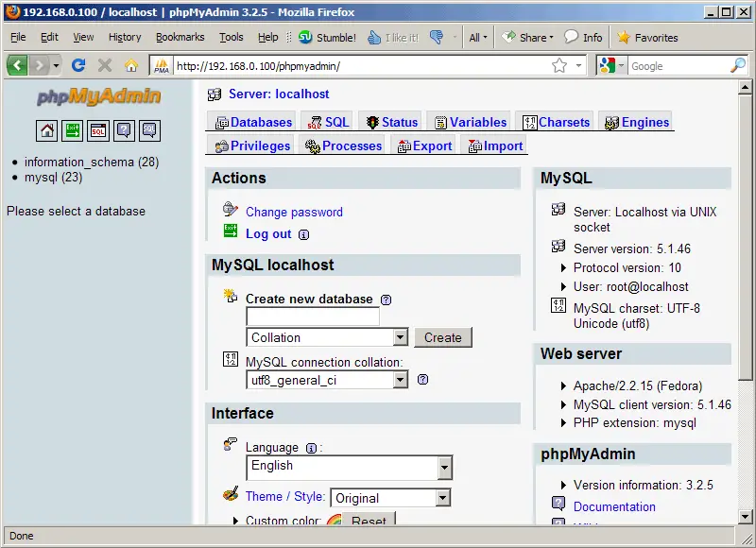Open the Info speech bubble toolbar button
The width and height of the screenshot is (756, 548).
[583, 37]
